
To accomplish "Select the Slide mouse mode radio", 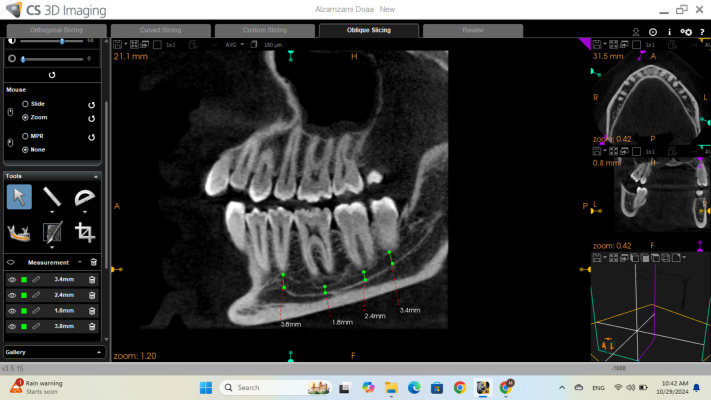I will click(25, 104).
